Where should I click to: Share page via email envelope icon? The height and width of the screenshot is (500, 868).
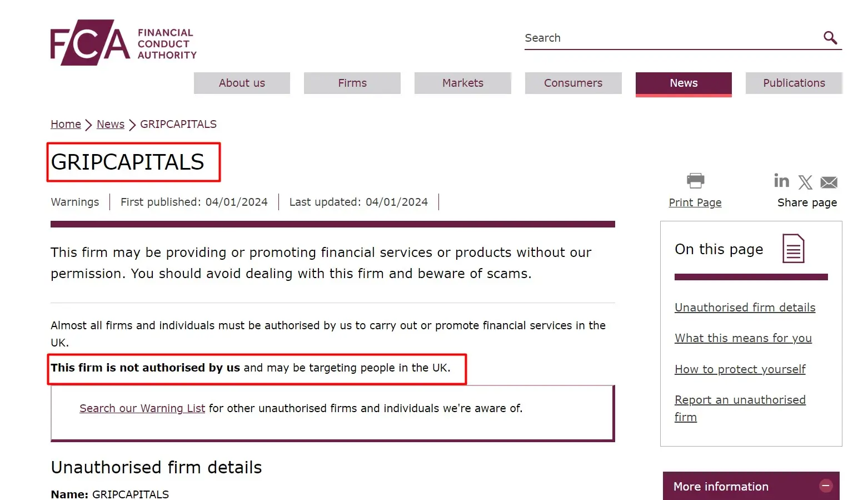[829, 182]
